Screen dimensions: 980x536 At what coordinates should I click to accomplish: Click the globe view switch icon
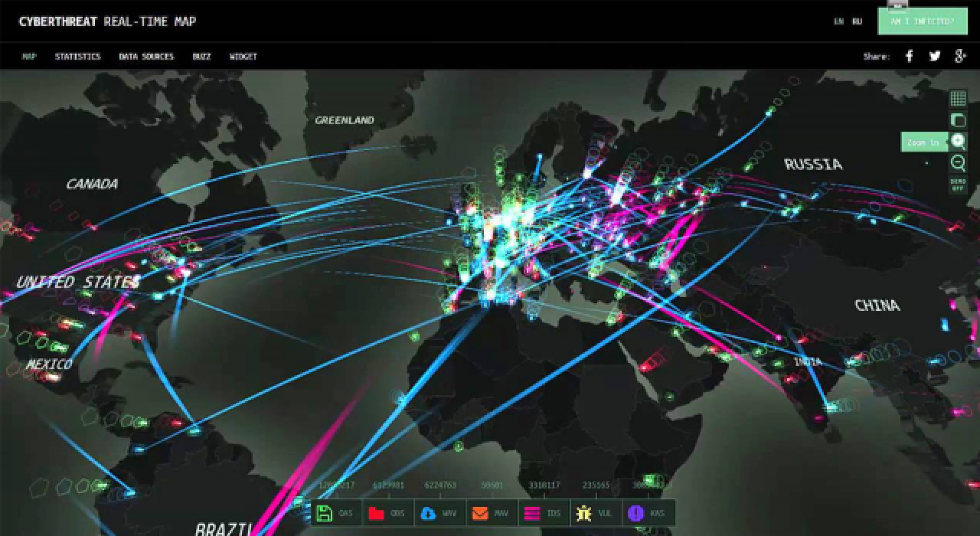(x=958, y=119)
